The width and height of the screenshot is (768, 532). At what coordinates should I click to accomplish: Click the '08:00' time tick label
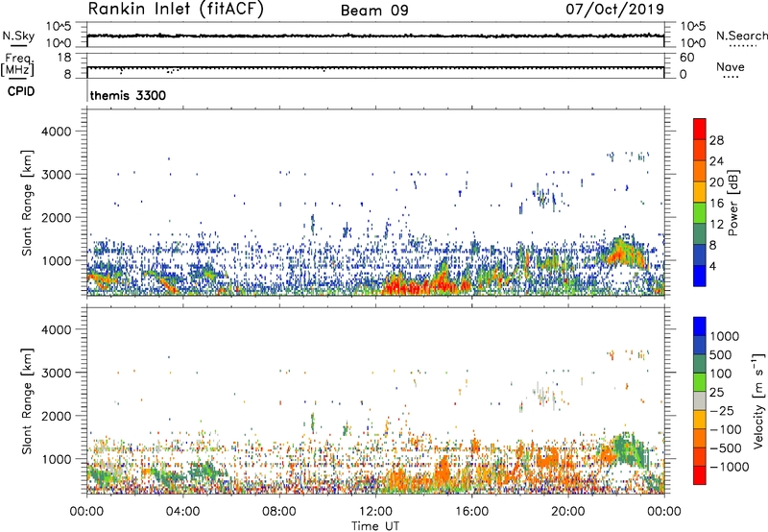[x=279, y=512]
